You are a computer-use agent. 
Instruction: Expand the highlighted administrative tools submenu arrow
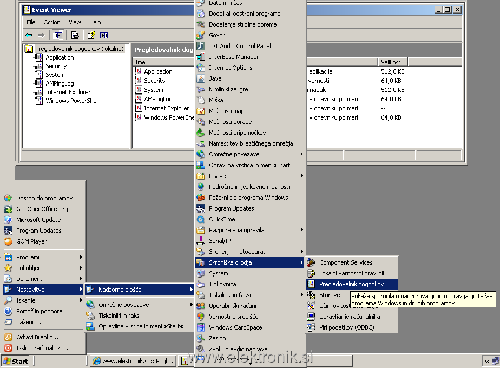click(302, 262)
